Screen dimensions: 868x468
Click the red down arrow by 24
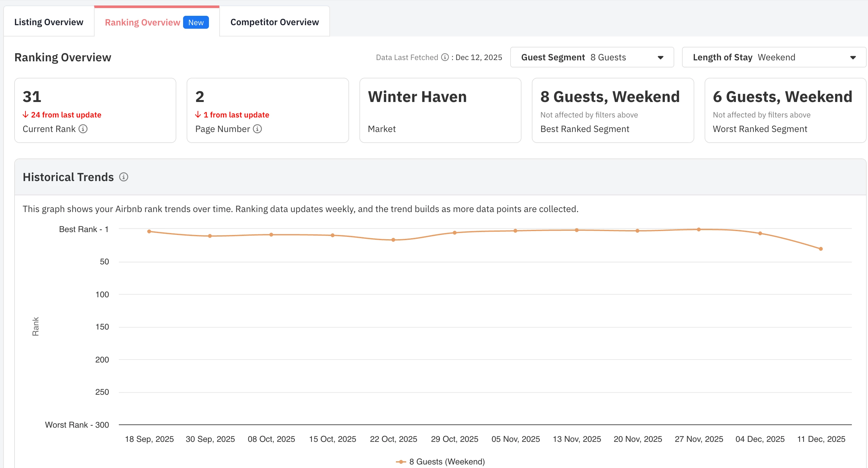pos(26,115)
